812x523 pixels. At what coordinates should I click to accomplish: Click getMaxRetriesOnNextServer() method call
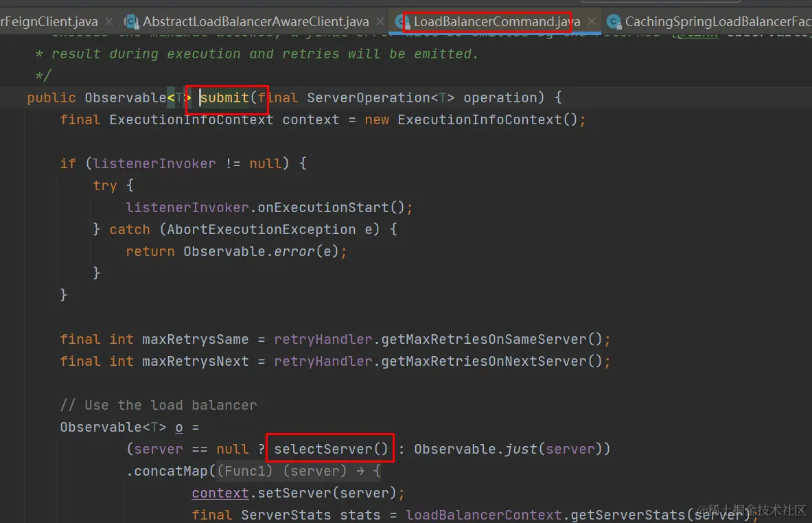coord(491,362)
